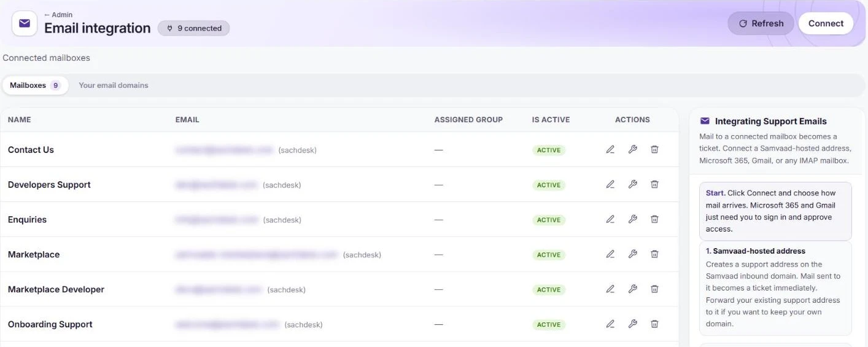
Task: Select the Onboarding Support mailbox name
Action: 50,325
